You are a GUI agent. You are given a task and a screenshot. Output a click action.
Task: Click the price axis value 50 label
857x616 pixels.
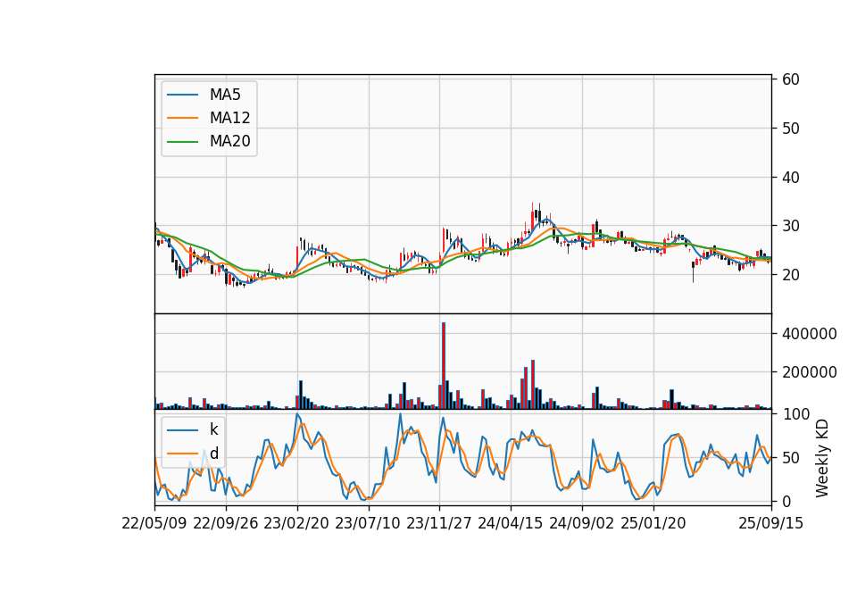click(791, 129)
